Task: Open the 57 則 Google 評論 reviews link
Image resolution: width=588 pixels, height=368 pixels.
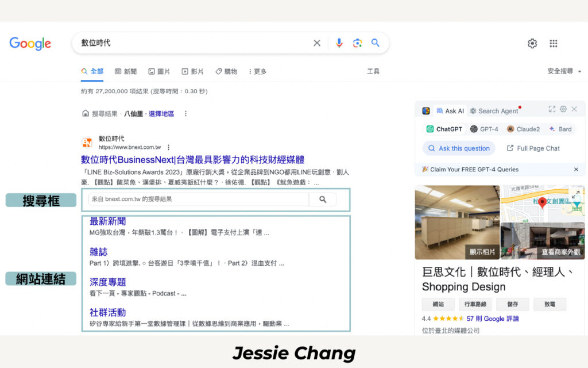Action: 492,319
